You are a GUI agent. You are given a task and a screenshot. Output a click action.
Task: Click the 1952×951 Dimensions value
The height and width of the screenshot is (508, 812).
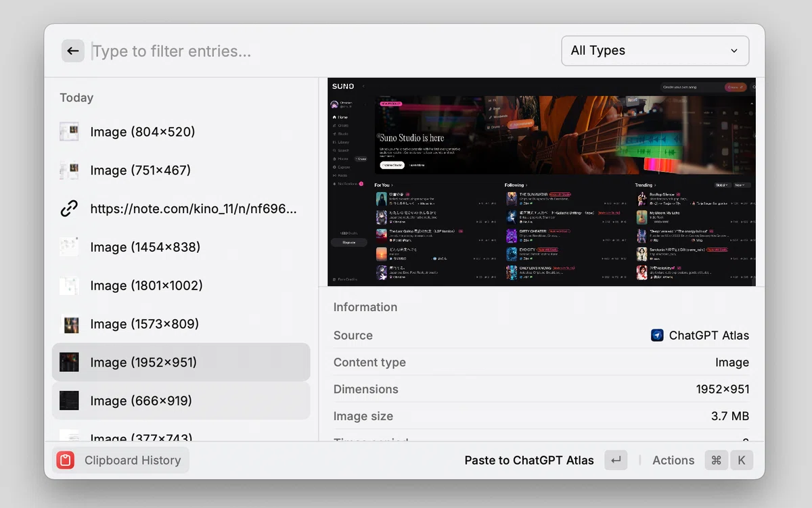point(723,389)
